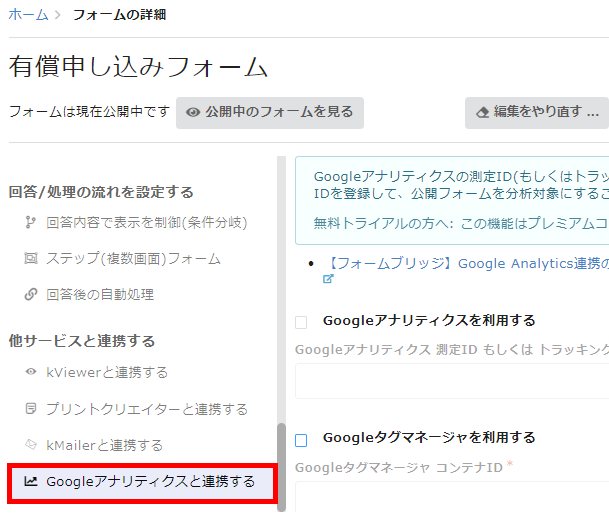Click the eye icon on 公開中のフォームを見る
The height and width of the screenshot is (524, 609).
pos(193,112)
